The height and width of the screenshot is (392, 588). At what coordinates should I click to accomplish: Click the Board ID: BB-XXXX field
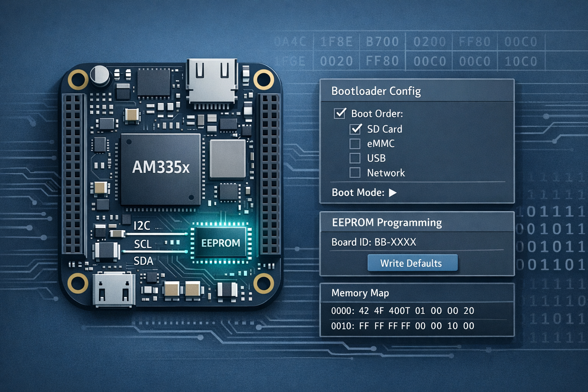pos(373,242)
